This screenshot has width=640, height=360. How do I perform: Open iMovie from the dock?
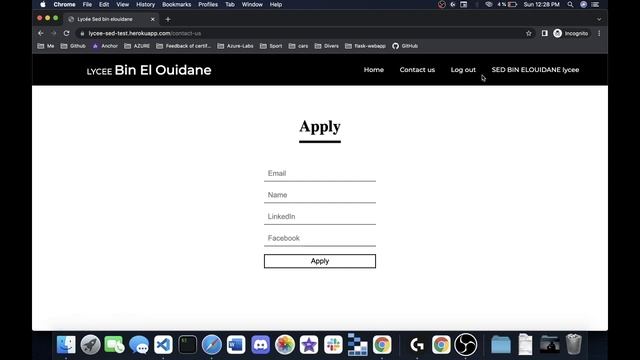click(x=309, y=344)
